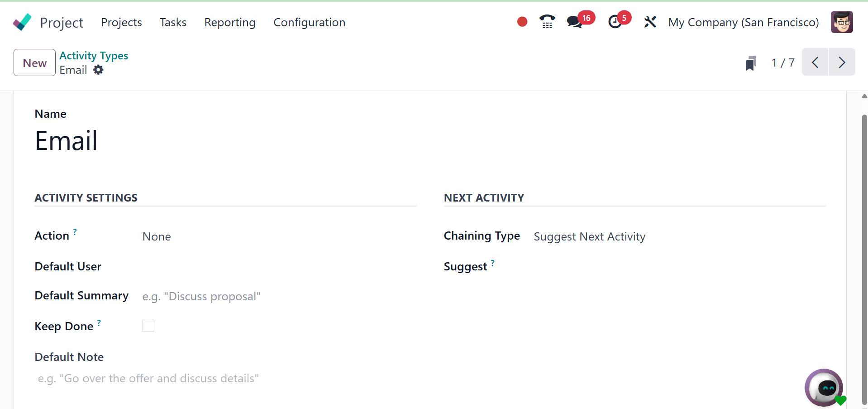Click the red recording status dot

coord(522,22)
